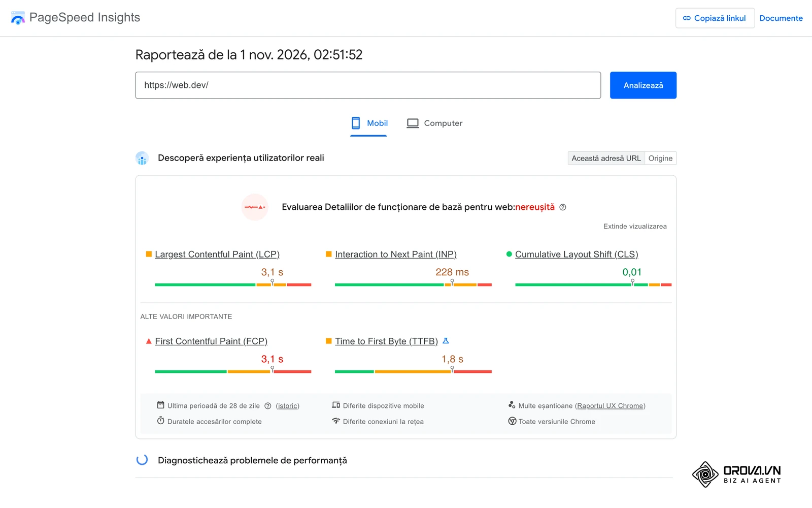
Task: Click the devices icon before Diferite dispozitive mobile
Action: click(x=336, y=405)
